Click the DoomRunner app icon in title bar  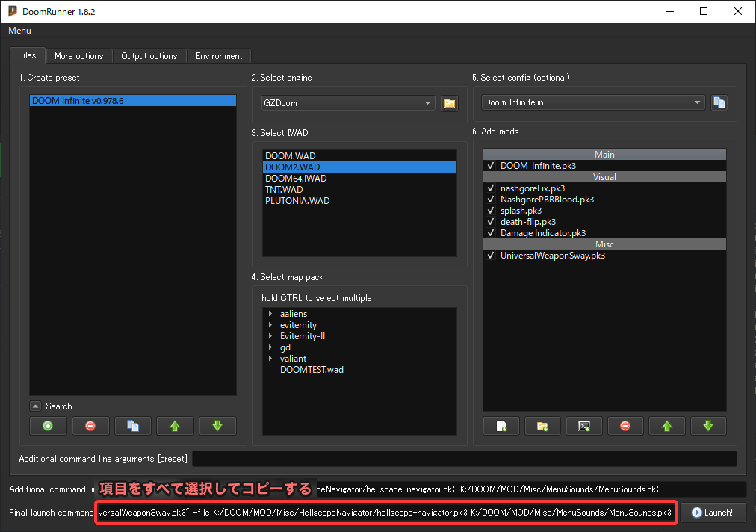click(13, 11)
